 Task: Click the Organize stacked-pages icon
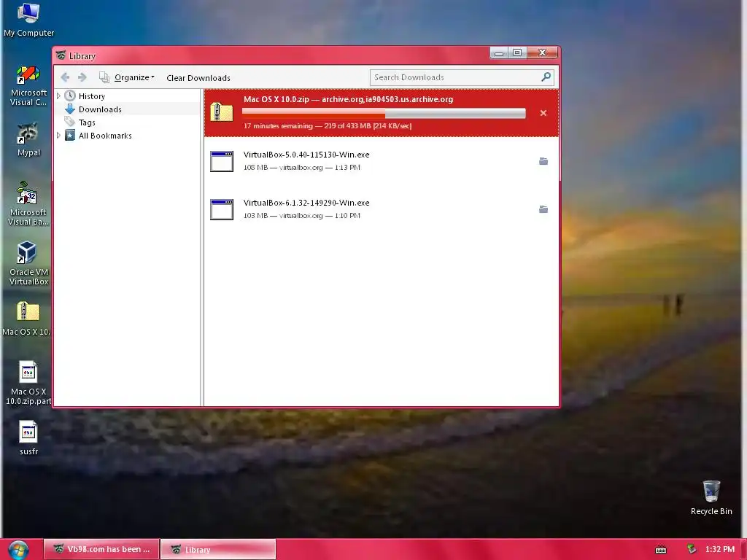104,77
